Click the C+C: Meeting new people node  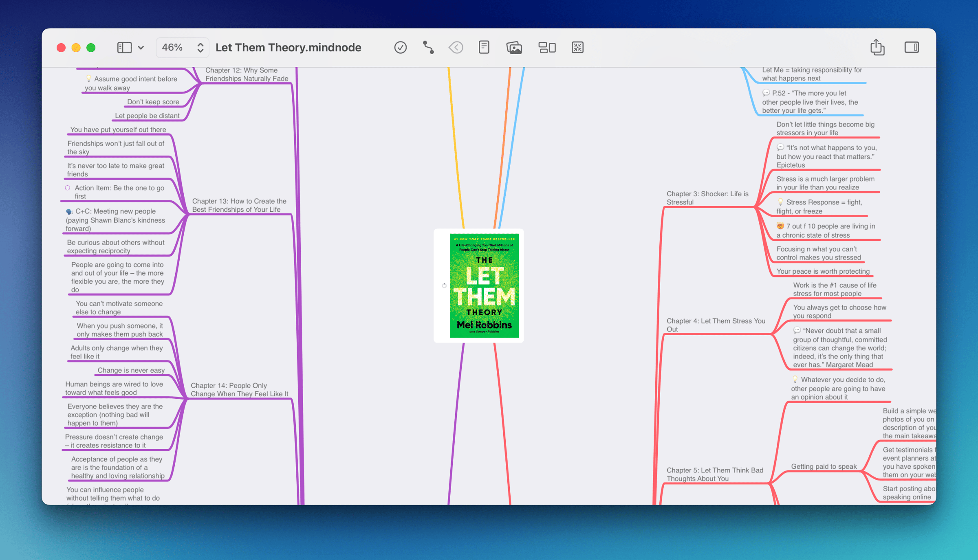[x=115, y=220]
